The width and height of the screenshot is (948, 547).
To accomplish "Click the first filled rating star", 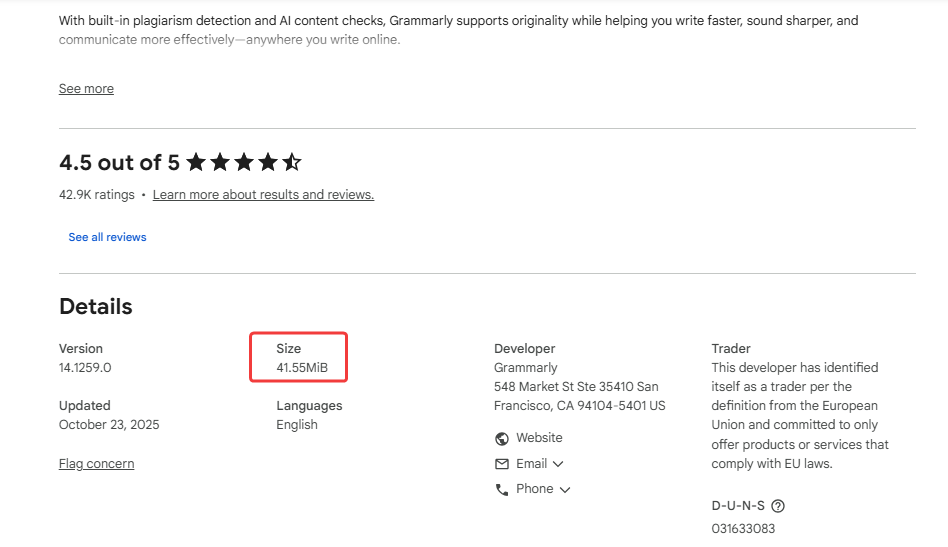I will [196, 162].
